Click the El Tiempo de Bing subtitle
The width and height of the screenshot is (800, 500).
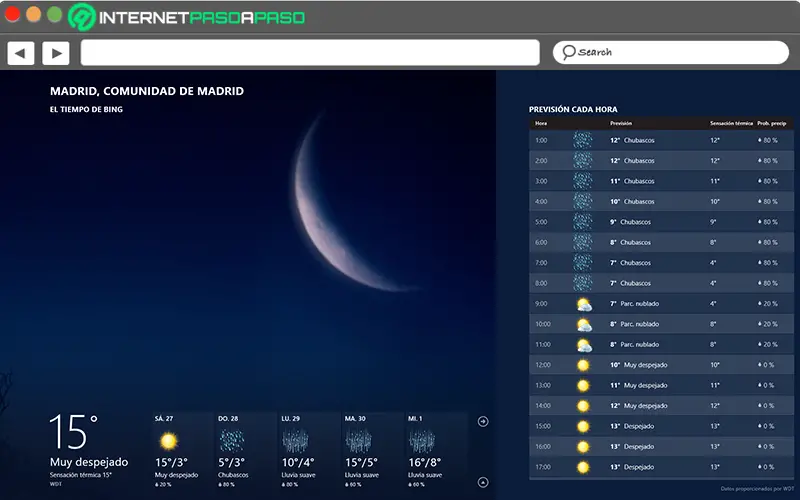click(x=86, y=109)
